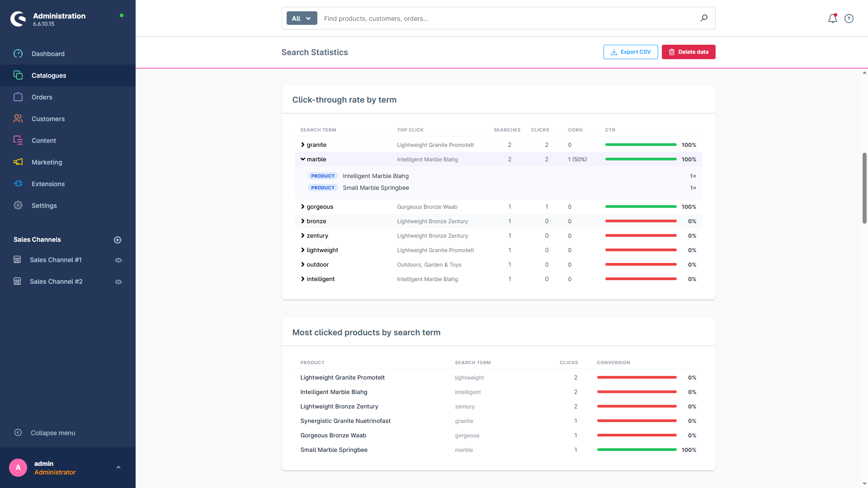Click the Export CSV button
The height and width of the screenshot is (488, 868).
(631, 52)
